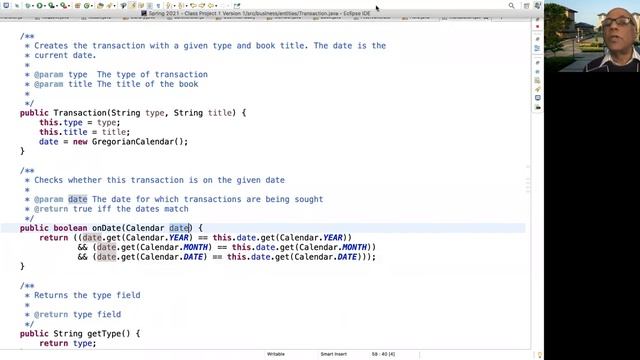This screenshot has width=640, height=360.
Task: Click the Previous Annotation toolbar icon
Action: pos(181,6)
